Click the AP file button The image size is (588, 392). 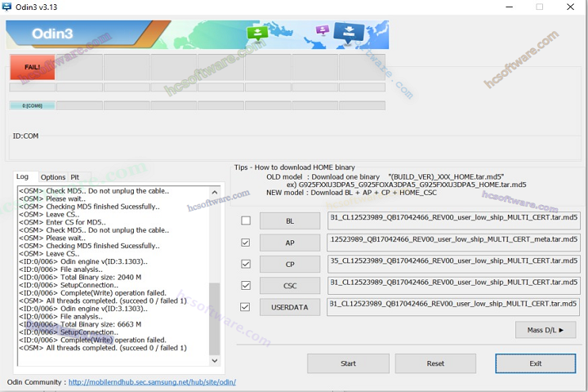coord(290,243)
